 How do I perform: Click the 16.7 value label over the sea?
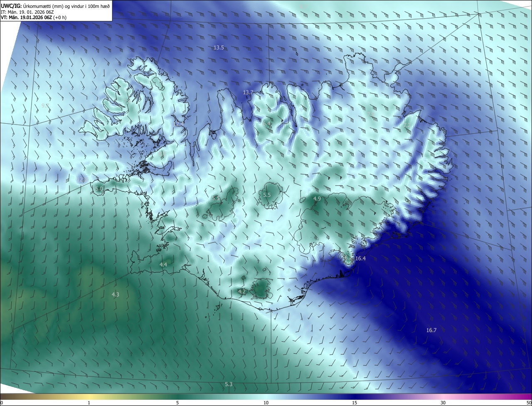coord(431,330)
